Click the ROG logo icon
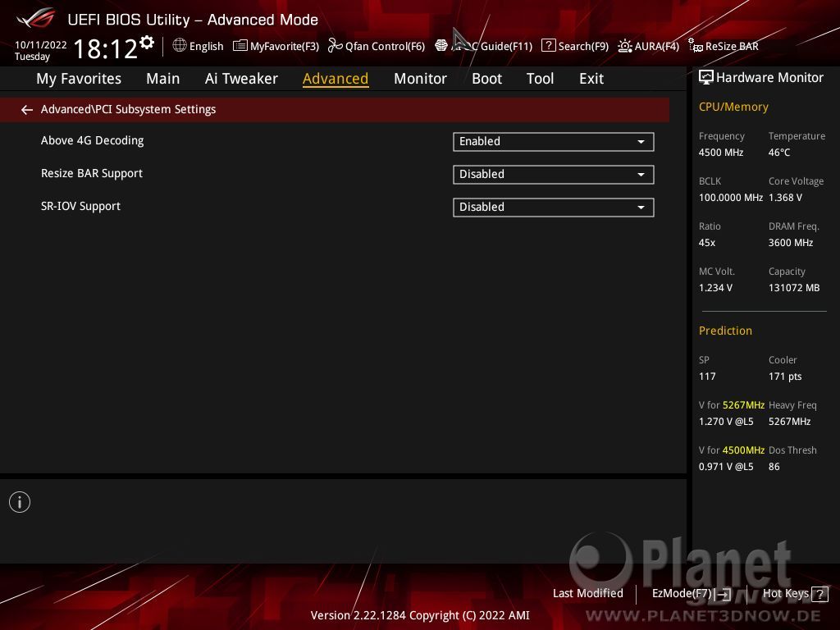840x630 pixels. tap(35, 19)
